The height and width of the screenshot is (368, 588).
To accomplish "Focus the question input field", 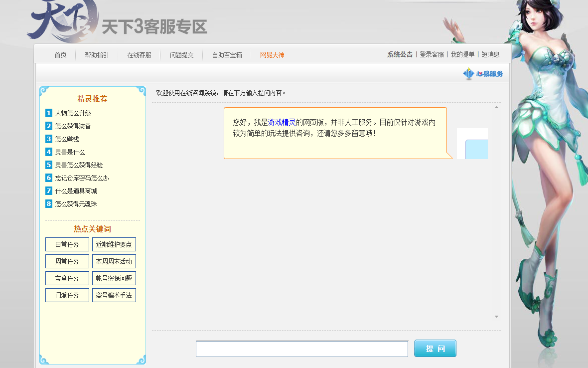I will (302, 349).
